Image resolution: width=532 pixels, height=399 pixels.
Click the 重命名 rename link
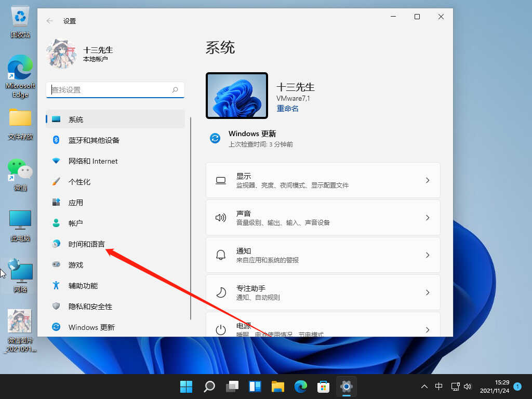coord(287,109)
